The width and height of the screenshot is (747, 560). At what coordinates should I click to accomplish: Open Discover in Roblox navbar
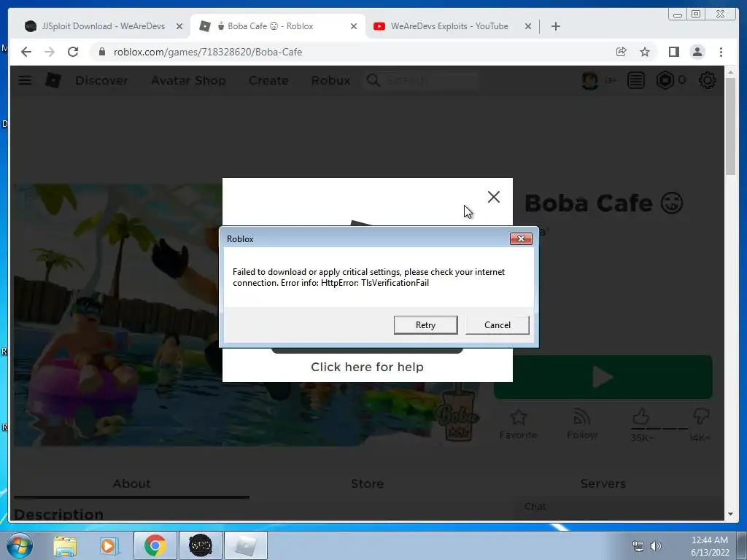(102, 80)
